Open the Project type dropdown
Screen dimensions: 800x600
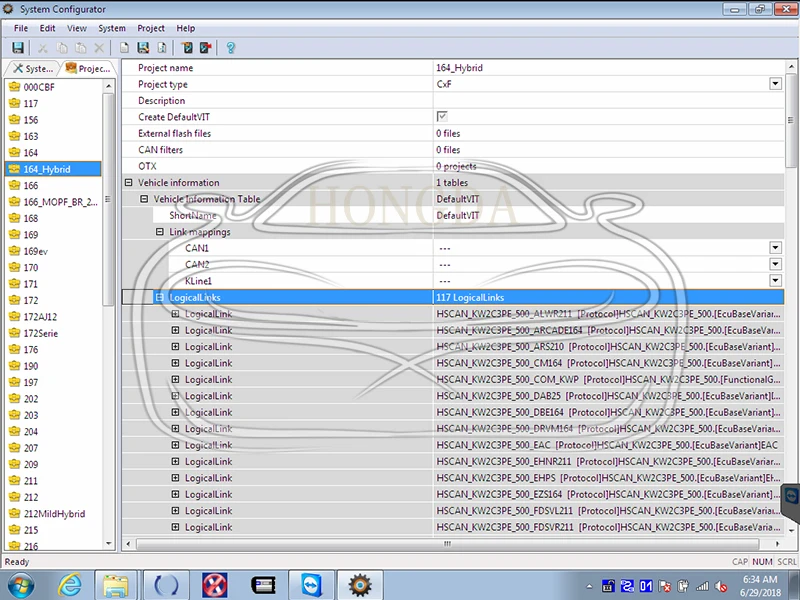click(776, 84)
